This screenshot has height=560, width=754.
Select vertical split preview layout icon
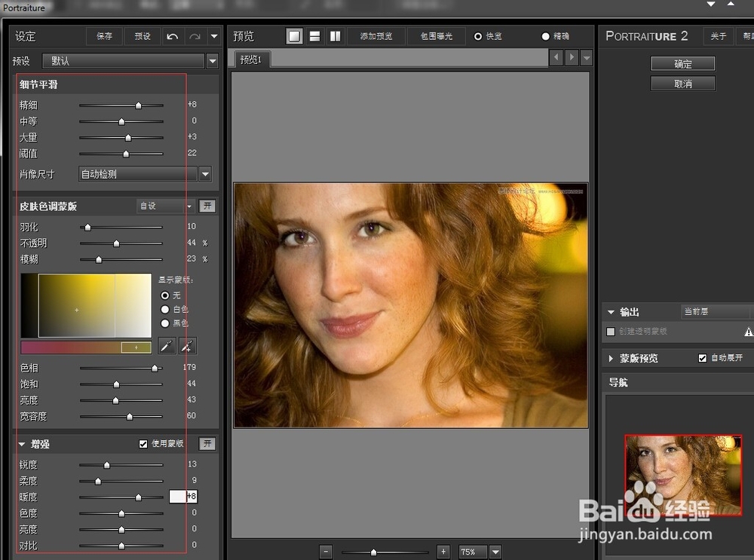point(336,36)
